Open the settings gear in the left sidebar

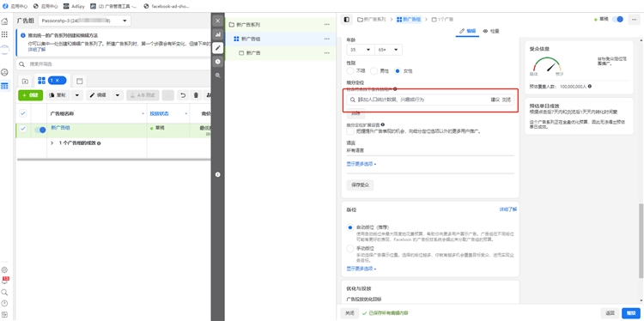pyautogui.click(x=4, y=270)
